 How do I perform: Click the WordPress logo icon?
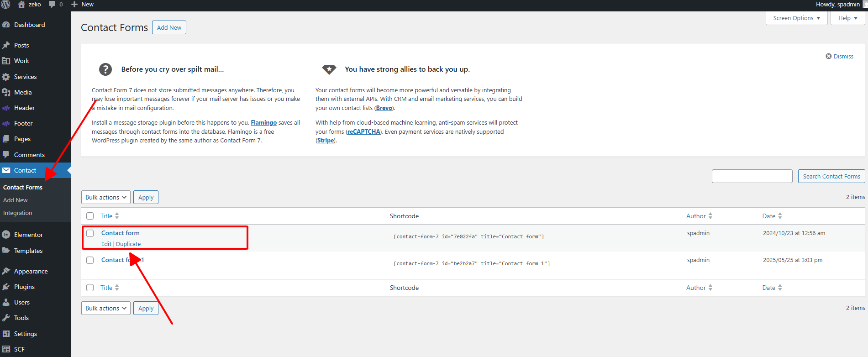[5, 4]
